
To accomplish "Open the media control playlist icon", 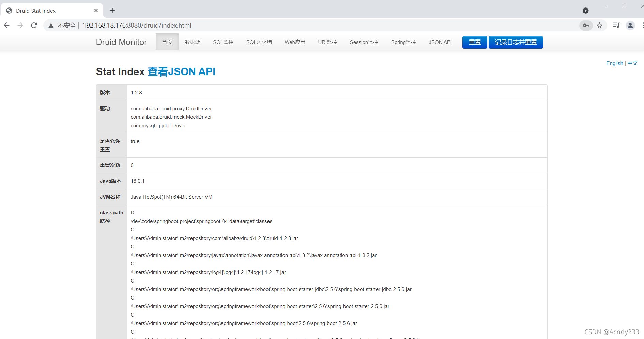I will 616,25.
